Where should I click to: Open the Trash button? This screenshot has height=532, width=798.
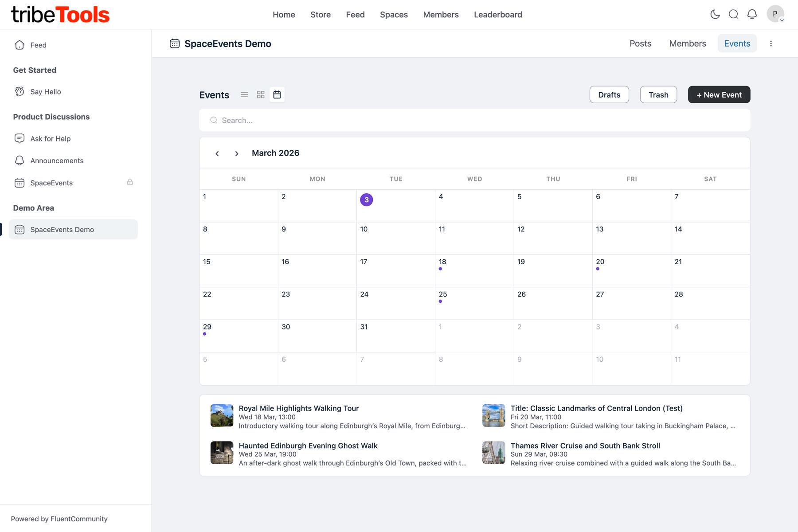click(x=658, y=95)
